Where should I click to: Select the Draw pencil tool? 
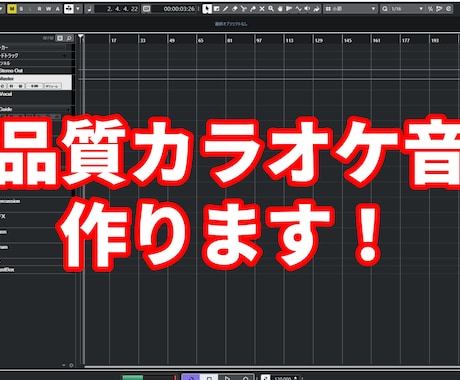pos(225,9)
